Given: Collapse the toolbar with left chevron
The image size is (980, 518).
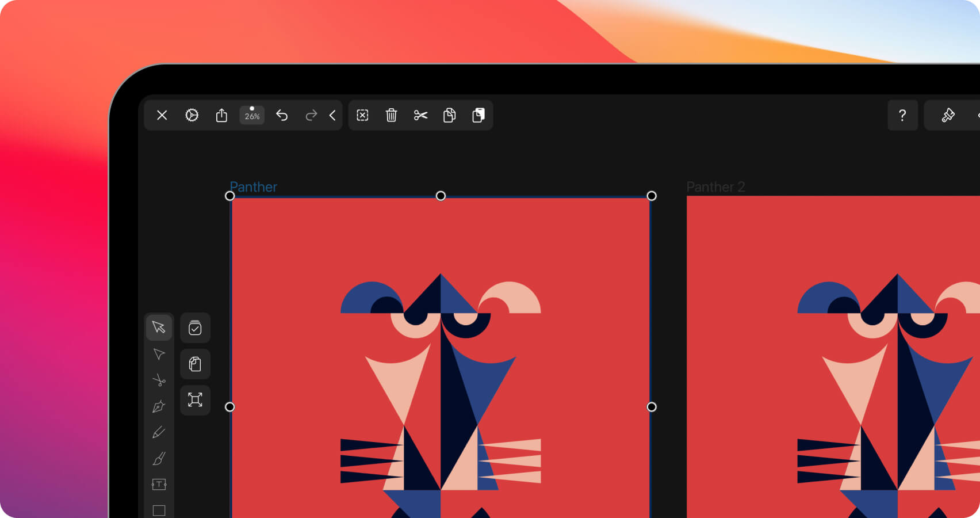Looking at the screenshot, I should point(332,115).
